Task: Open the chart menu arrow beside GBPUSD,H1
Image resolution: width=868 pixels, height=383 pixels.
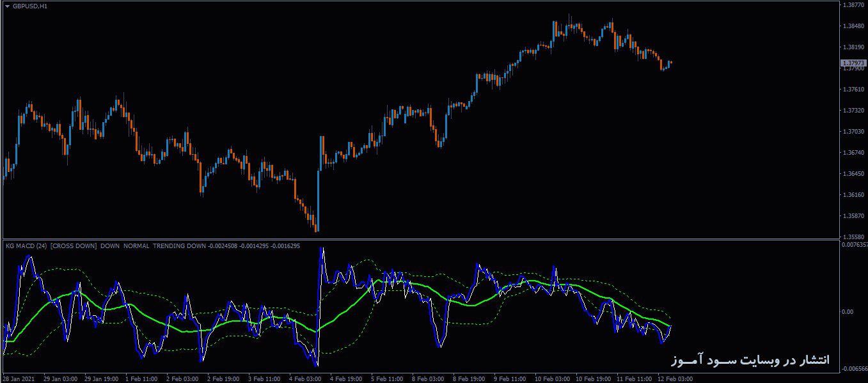Action: (7, 6)
